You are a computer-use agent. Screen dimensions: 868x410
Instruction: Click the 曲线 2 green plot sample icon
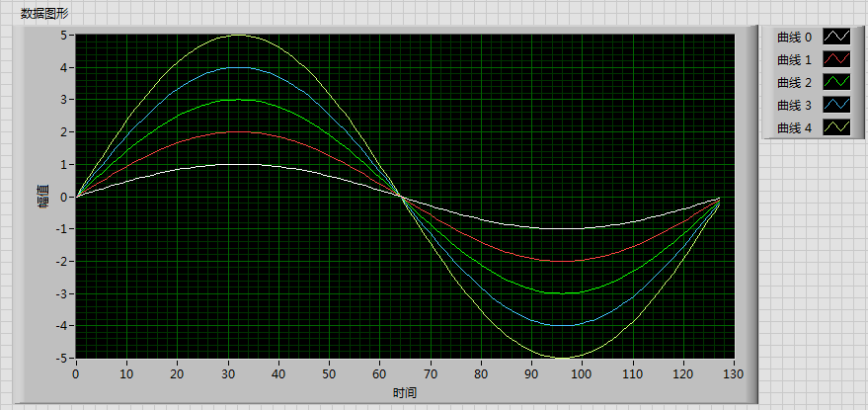(x=836, y=83)
